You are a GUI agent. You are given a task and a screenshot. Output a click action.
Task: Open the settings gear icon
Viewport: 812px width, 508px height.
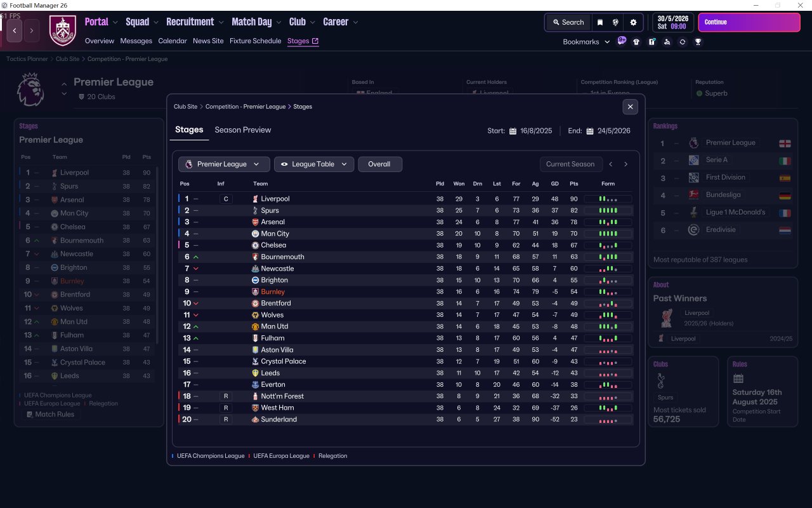633,22
